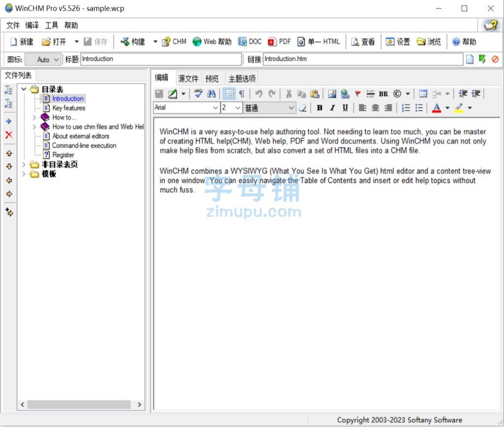Screen dimensions: 504x427
Task: Insert a hyperlink with globe-chain icon
Action: pos(345,94)
